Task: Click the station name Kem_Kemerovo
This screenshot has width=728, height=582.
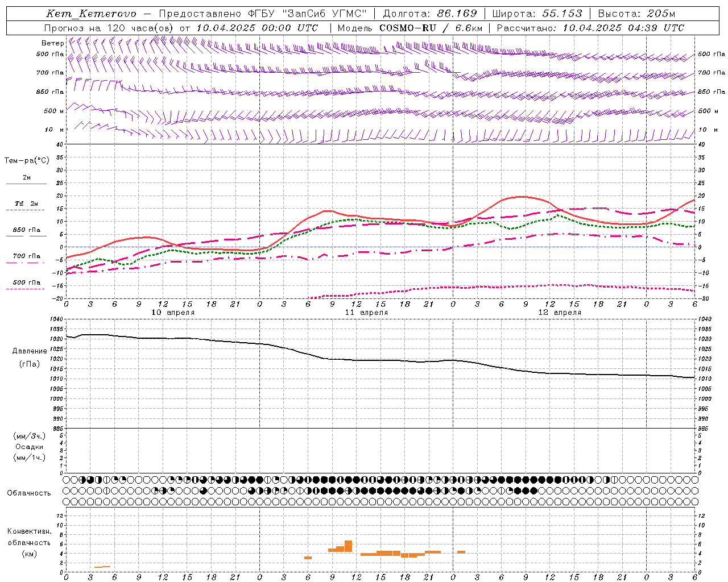Action: pos(91,14)
